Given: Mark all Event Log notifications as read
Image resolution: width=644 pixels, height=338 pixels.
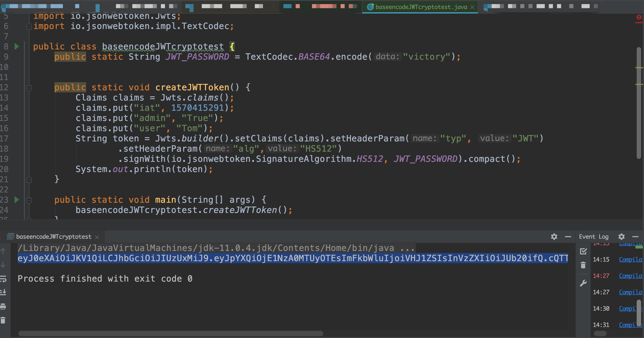Looking at the screenshot, I should click(583, 251).
